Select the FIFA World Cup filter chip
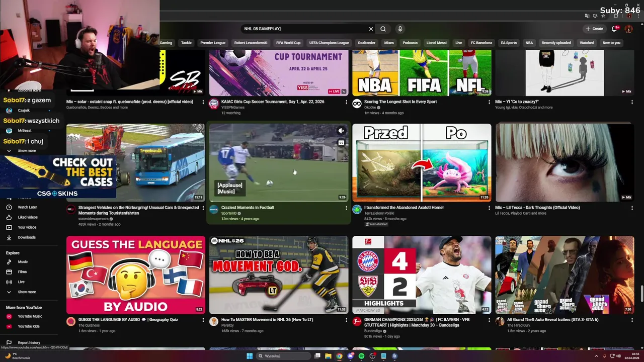Image resolution: width=644 pixels, height=362 pixels. 288,43
